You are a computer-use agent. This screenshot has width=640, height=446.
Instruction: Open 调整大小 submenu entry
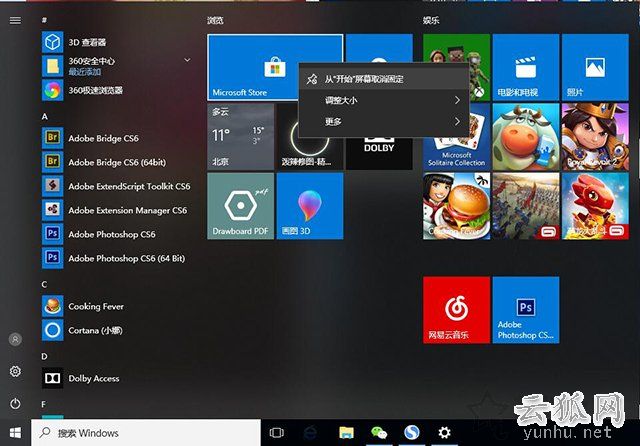pyautogui.click(x=384, y=100)
